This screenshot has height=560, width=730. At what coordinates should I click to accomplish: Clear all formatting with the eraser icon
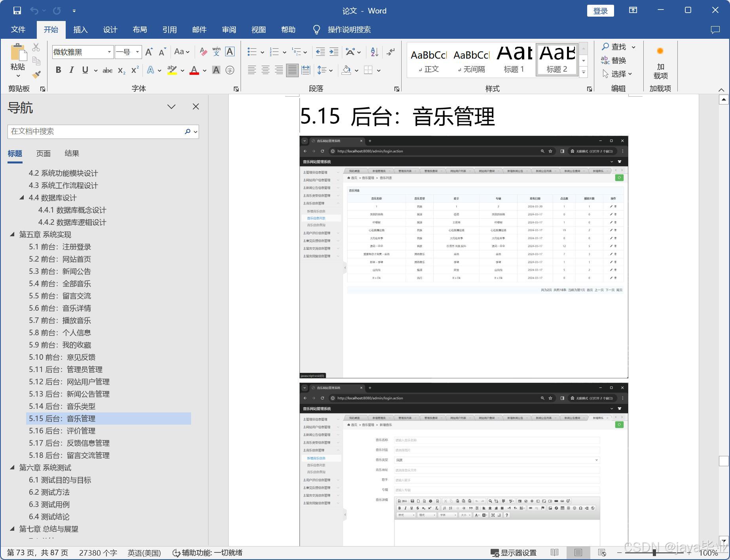203,52
